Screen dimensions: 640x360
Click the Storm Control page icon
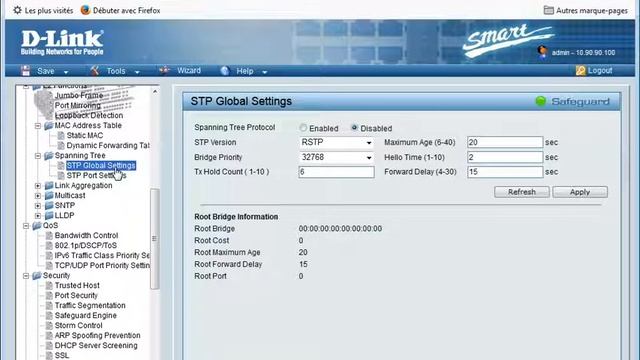(49, 326)
